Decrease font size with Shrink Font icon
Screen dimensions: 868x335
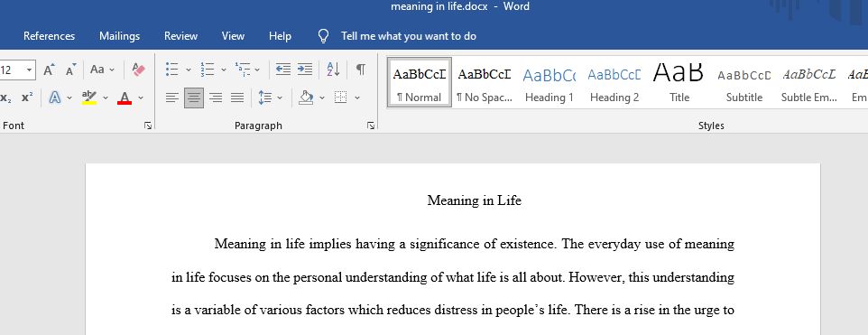point(71,70)
